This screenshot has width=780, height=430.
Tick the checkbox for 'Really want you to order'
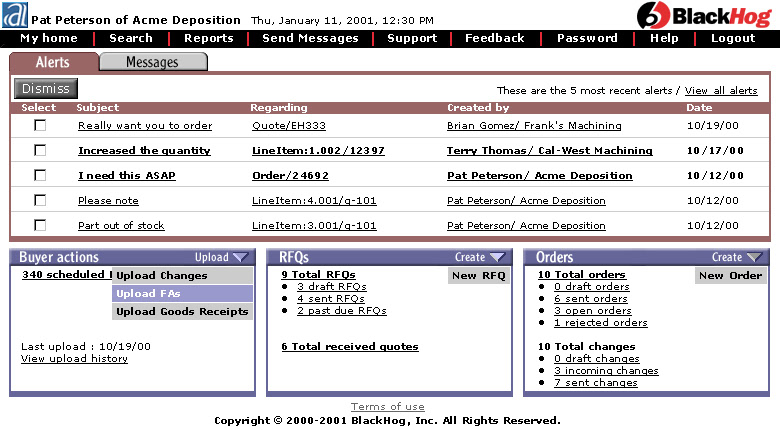(x=40, y=125)
